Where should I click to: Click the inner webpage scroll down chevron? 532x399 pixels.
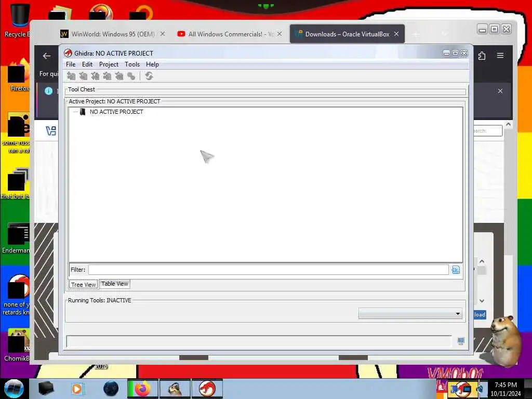pos(482,301)
